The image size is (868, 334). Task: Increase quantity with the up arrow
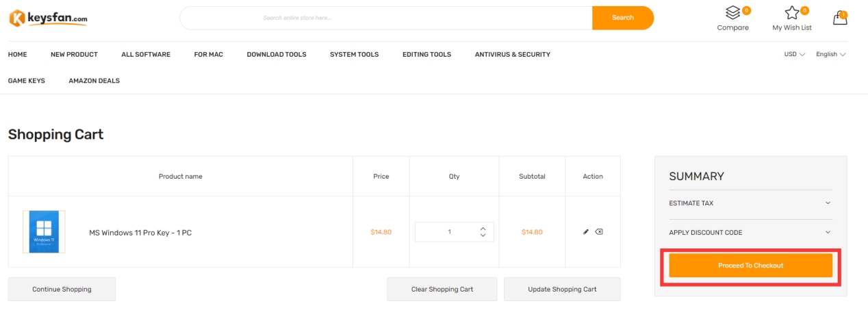tap(483, 229)
